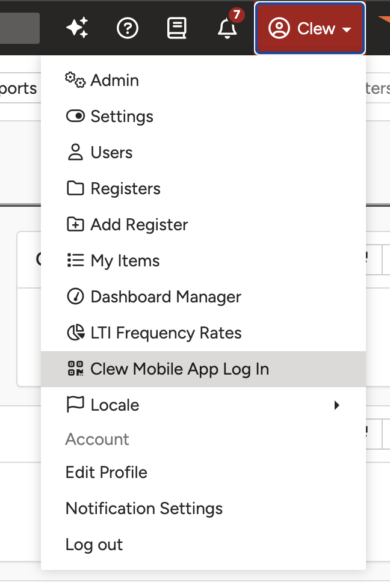Viewport: 390px width, 588px height.
Task: Click the Users person icon
Action: coord(75,152)
